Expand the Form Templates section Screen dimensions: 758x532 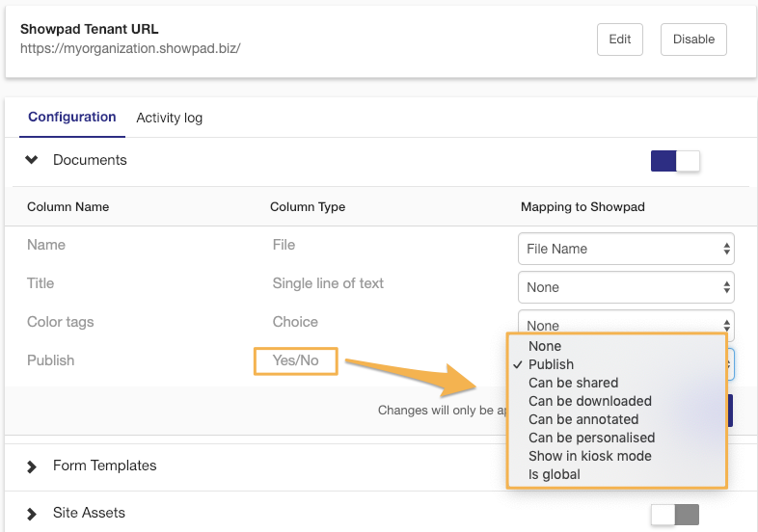click(33, 465)
